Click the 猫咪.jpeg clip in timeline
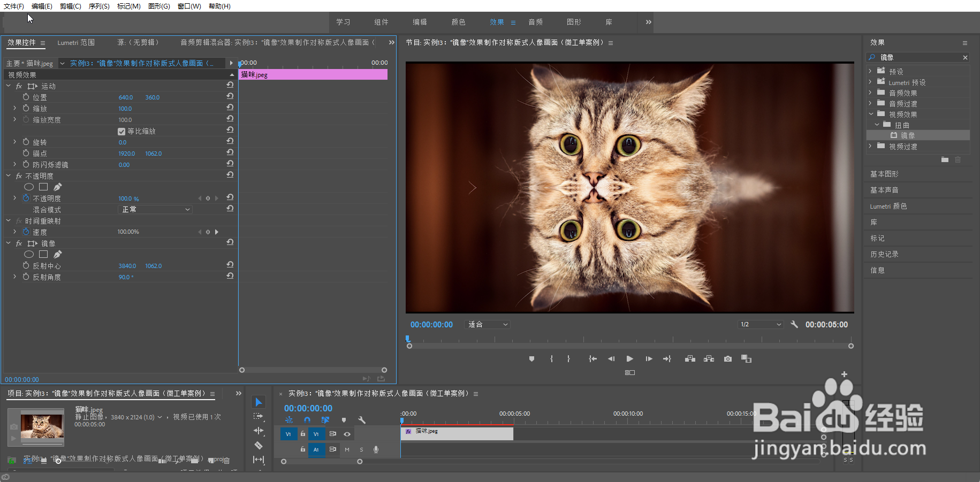This screenshot has height=482, width=980. [457, 433]
